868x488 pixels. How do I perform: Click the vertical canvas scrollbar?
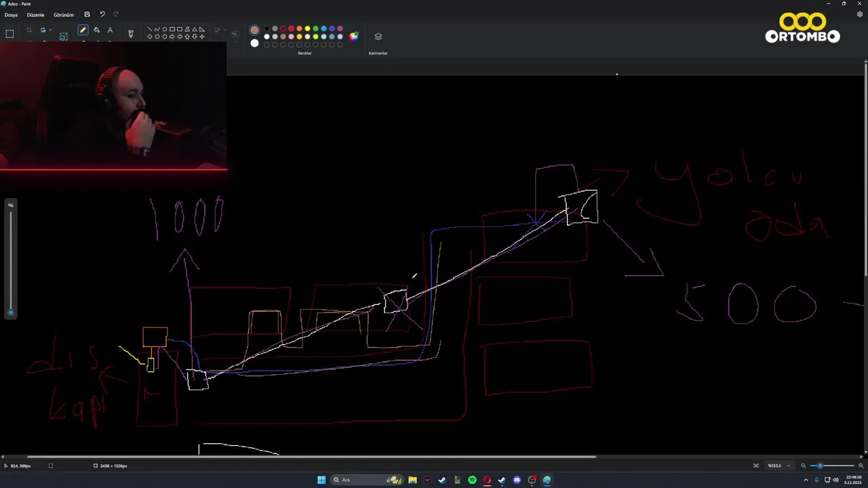tap(865, 169)
